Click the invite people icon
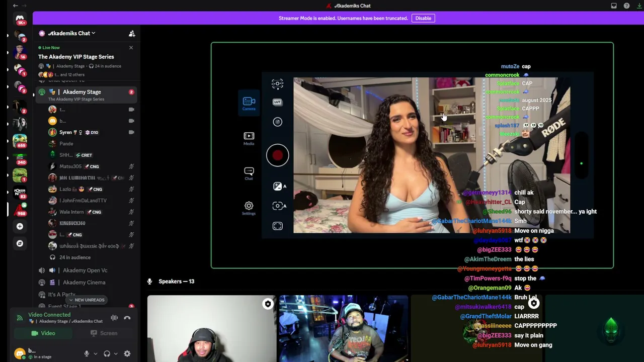The width and height of the screenshot is (644, 362). (x=132, y=33)
